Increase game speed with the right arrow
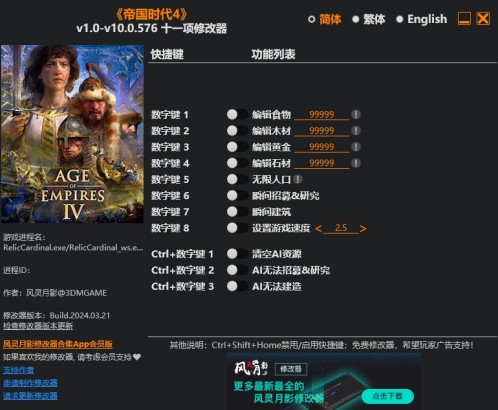Viewport: 498px width, 410px height. [x=363, y=228]
